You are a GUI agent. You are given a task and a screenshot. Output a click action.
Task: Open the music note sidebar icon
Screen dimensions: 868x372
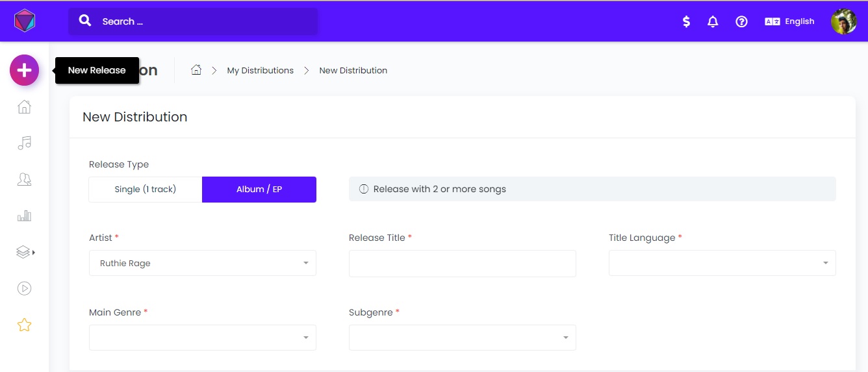point(24,143)
